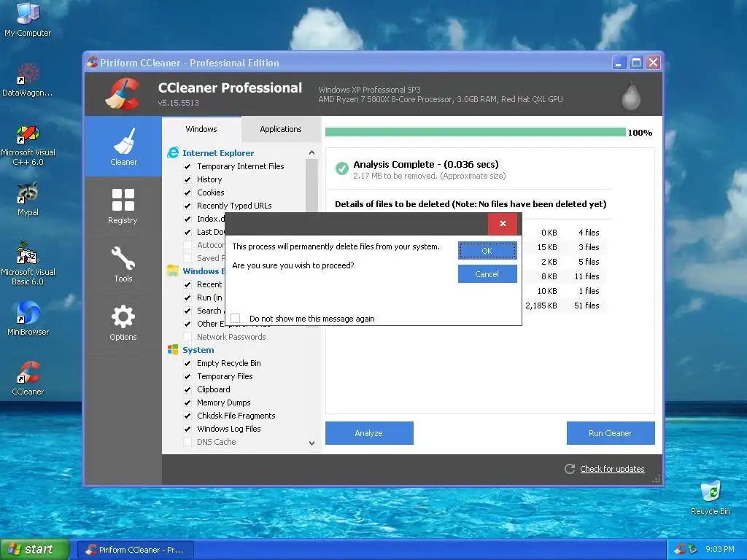Close the confirmation dialog with red X
This screenshot has width=747, height=560.
[503, 223]
